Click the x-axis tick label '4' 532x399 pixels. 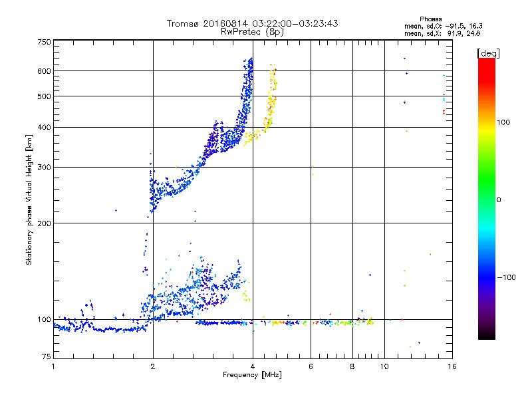[x=253, y=366]
